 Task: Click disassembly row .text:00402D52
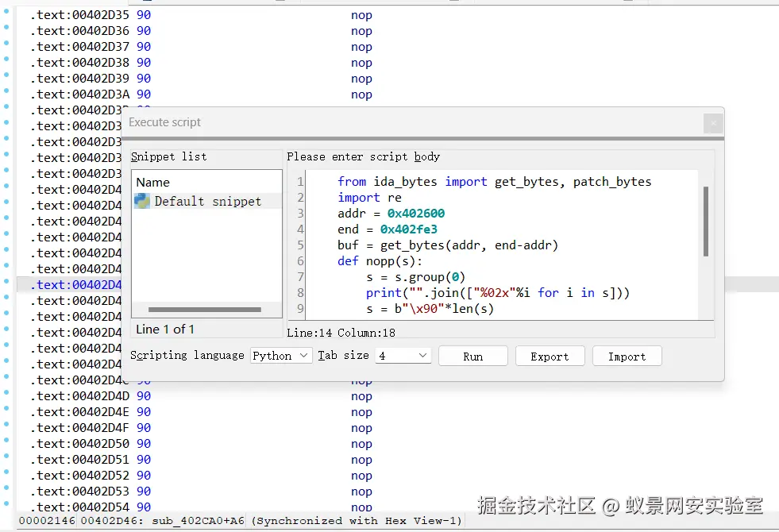pyautogui.click(x=201, y=476)
